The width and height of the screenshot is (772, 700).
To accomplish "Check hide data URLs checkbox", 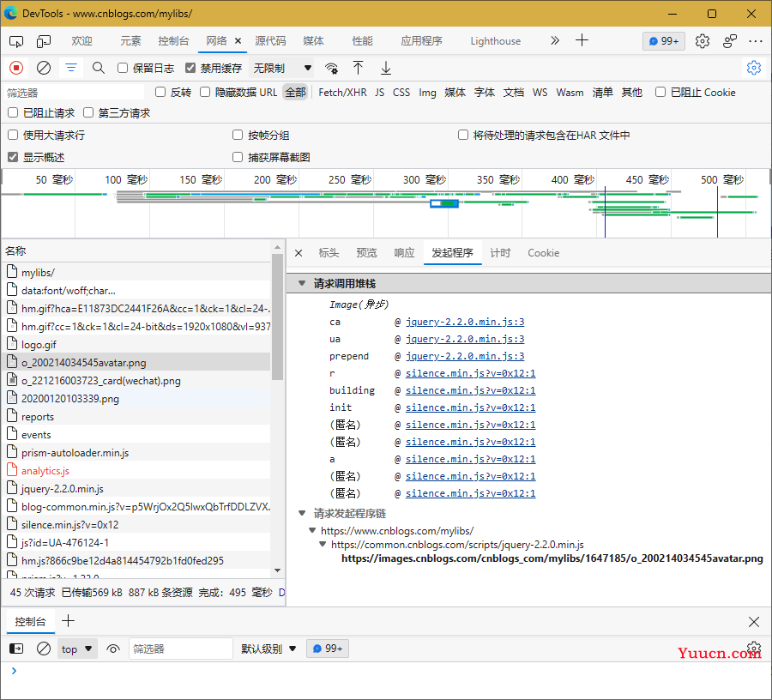I will click(x=205, y=92).
